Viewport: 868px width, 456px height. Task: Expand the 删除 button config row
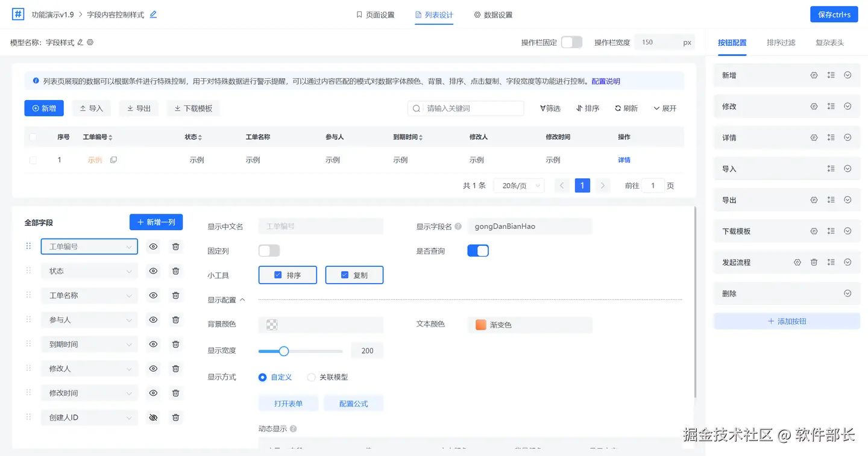(848, 293)
